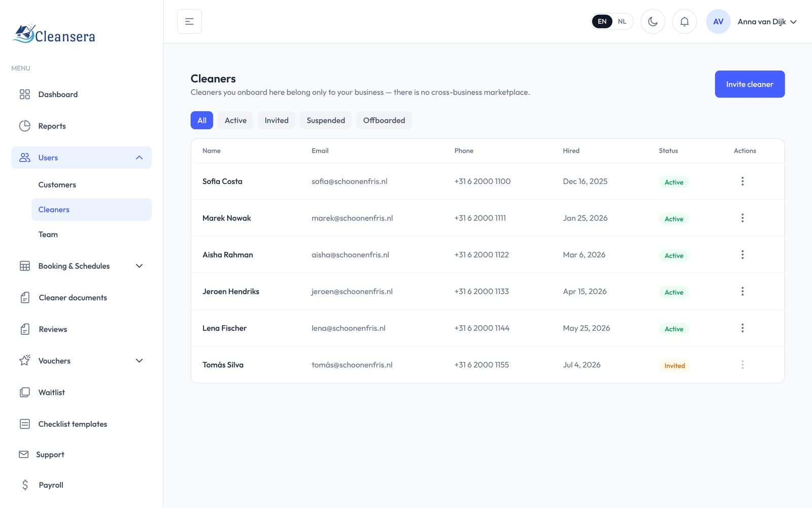This screenshot has height=508, width=812.
Task: Open the Waitlist page
Action: click(81, 392)
